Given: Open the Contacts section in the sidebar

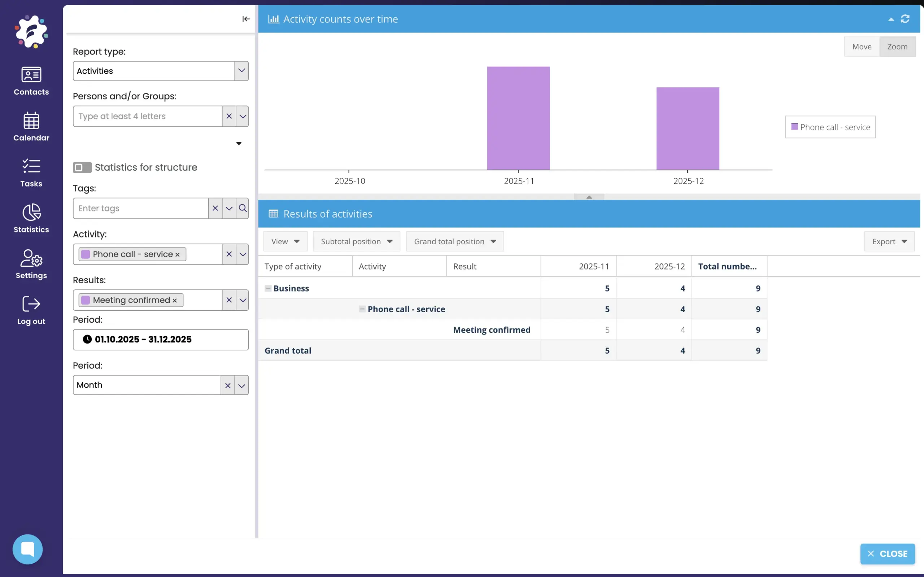Looking at the screenshot, I should (31, 81).
